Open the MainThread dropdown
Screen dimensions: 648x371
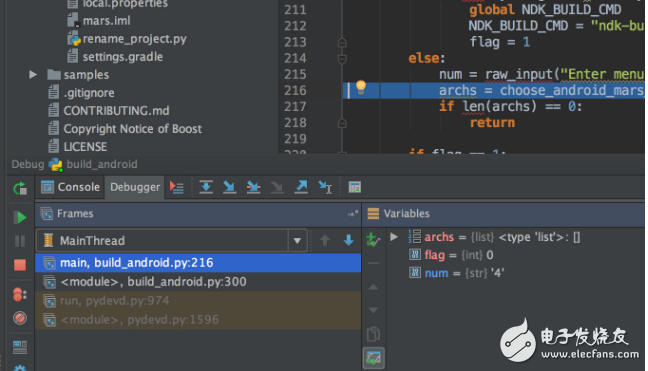pyautogui.click(x=297, y=240)
